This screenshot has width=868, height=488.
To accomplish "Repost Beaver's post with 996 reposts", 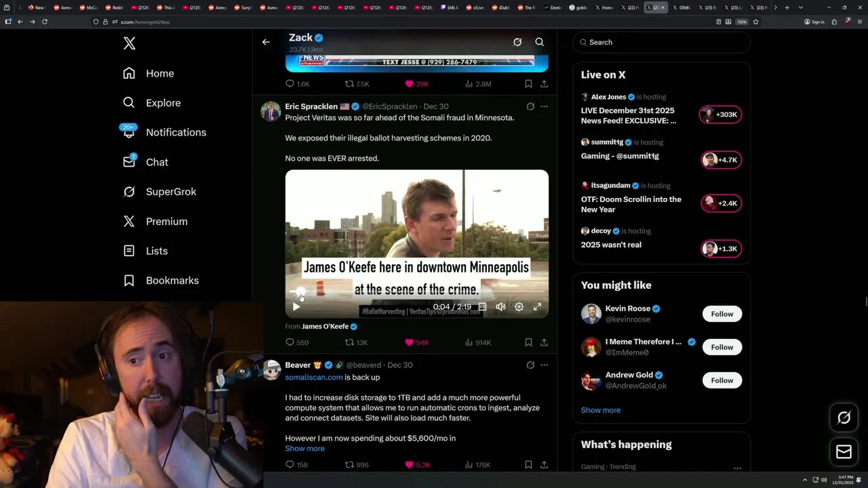I will pyautogui.click(x=356, y=465).
